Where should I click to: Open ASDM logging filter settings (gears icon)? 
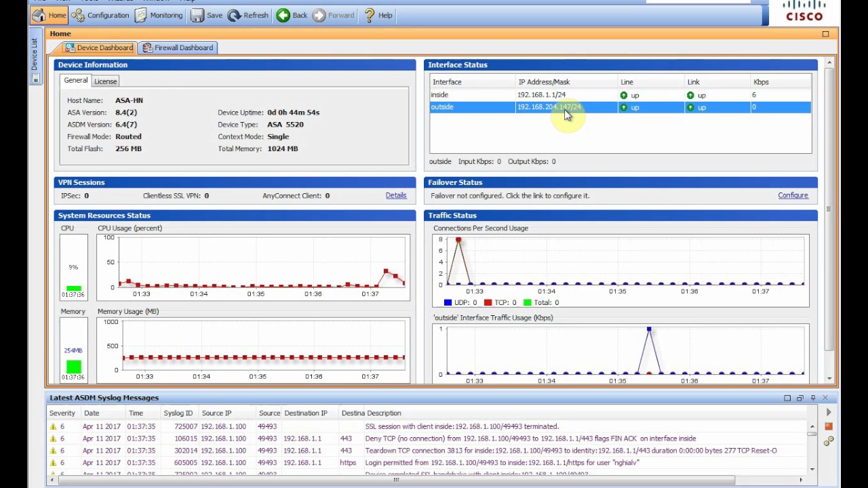tap(829, 441)
